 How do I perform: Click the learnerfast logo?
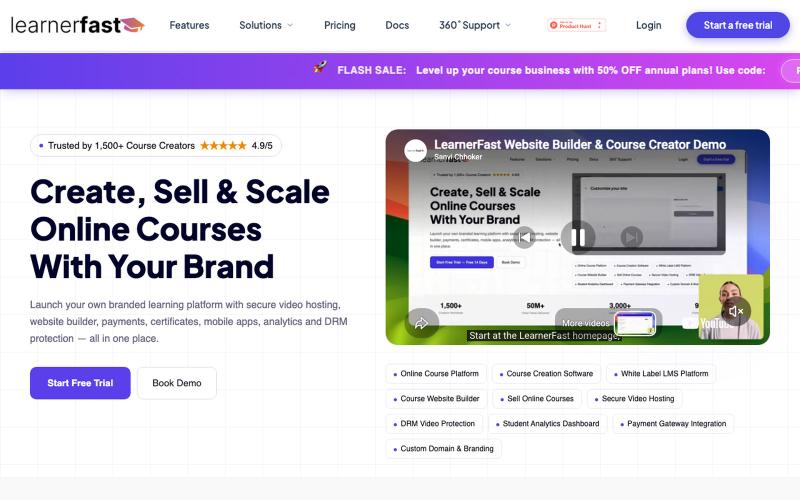[x=78, y=25]
